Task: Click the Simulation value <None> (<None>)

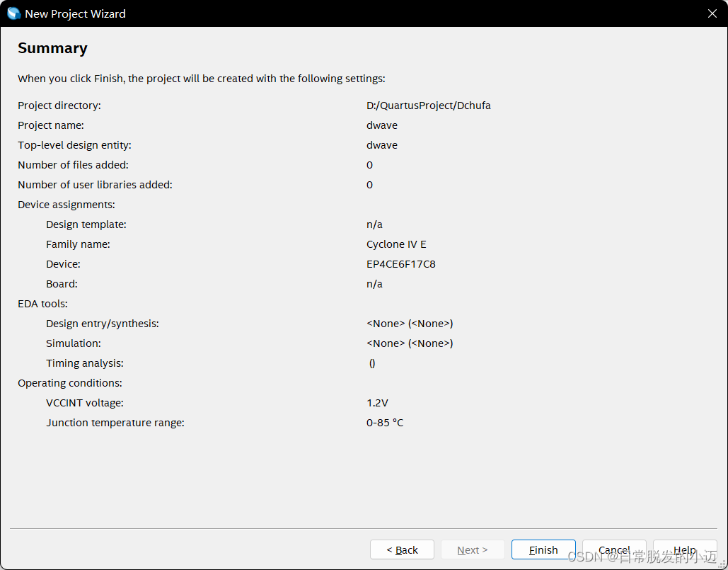Action: click(x=410, y=343)
